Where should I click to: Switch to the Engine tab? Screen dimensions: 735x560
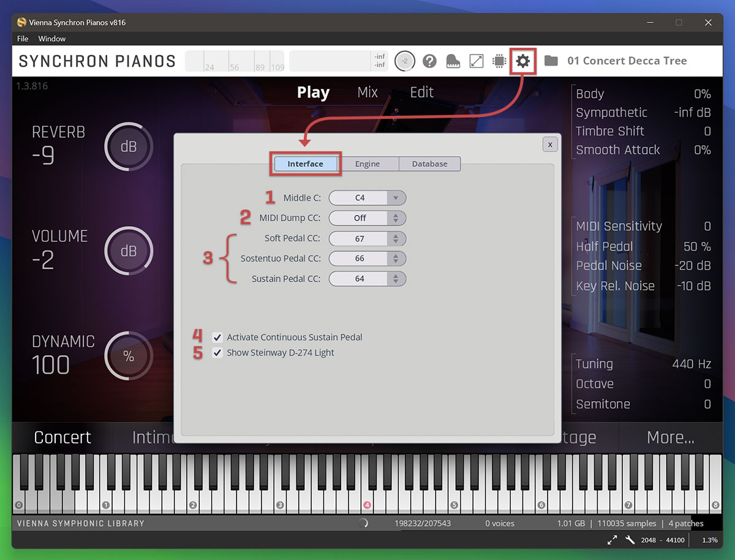point(367,164)
